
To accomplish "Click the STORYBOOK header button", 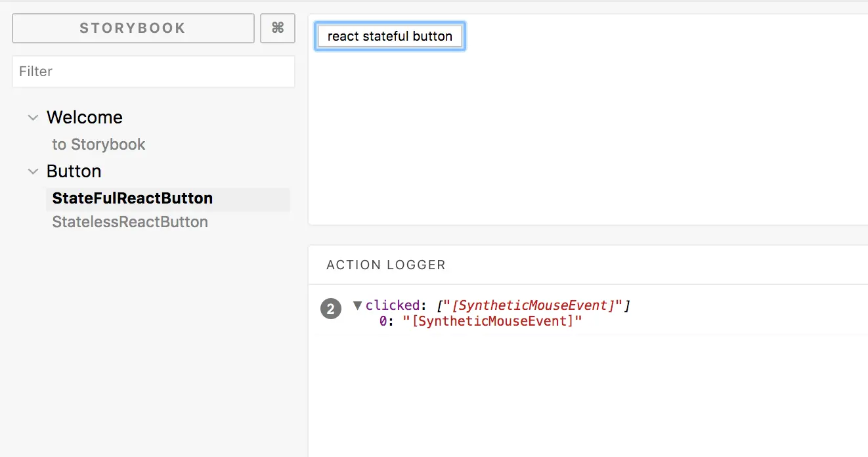I will (133, 28).
